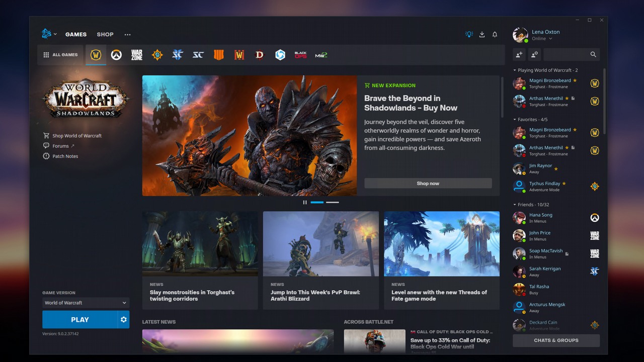Click Warzone icon beside John Price
644x362 pixels.
(x=595, y=235)
